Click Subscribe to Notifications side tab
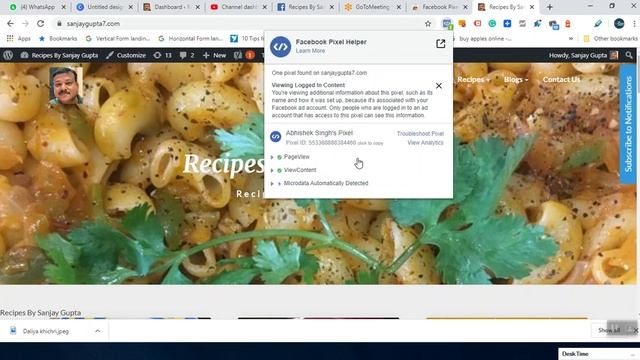This screenshot has width=640, height=360. point(629,124)
